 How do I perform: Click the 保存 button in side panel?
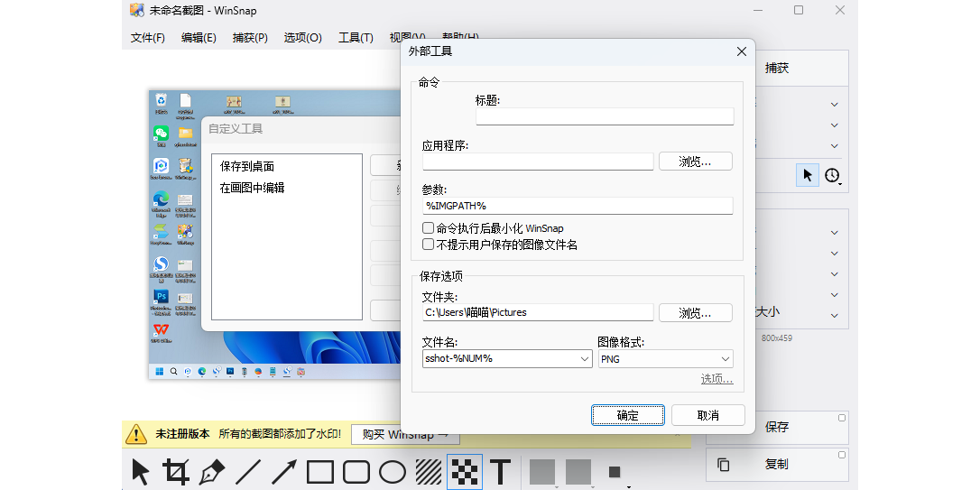click(777, 427)
